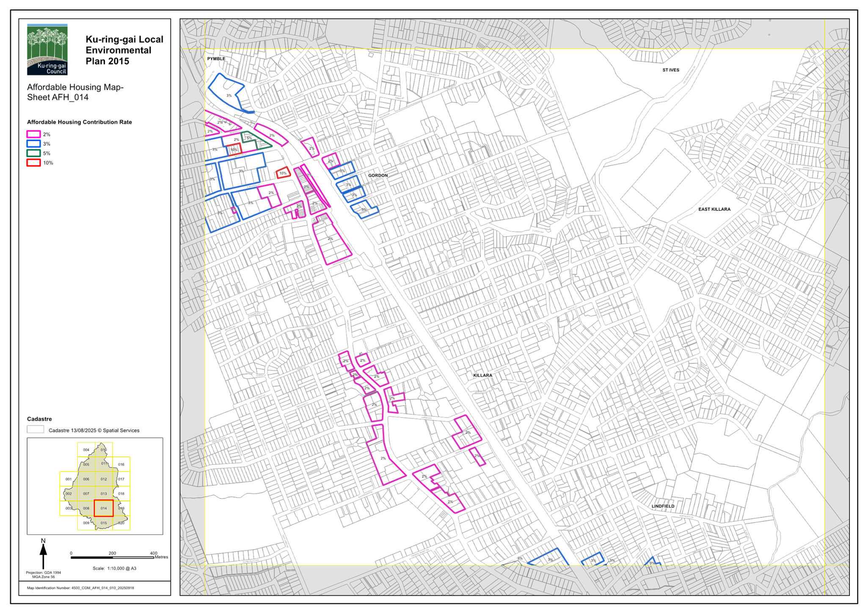Click the KILLARA suburb label
The height and width of the screenshot is (614, 868).
pos(482,375)
